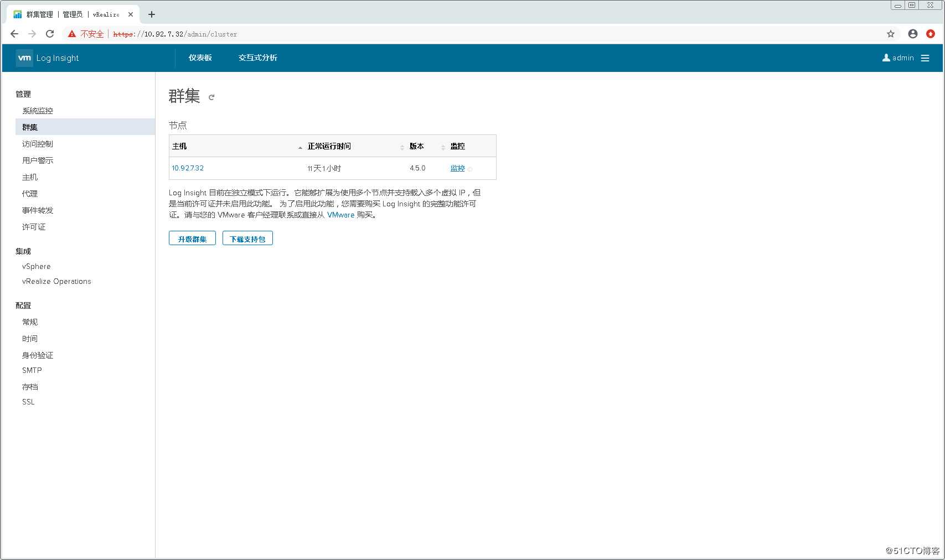The height and width of the screenshot is (560, 945).
Task: Sort nodes by 版本 column
Action: pyautogui.click(x=427, y=146)
